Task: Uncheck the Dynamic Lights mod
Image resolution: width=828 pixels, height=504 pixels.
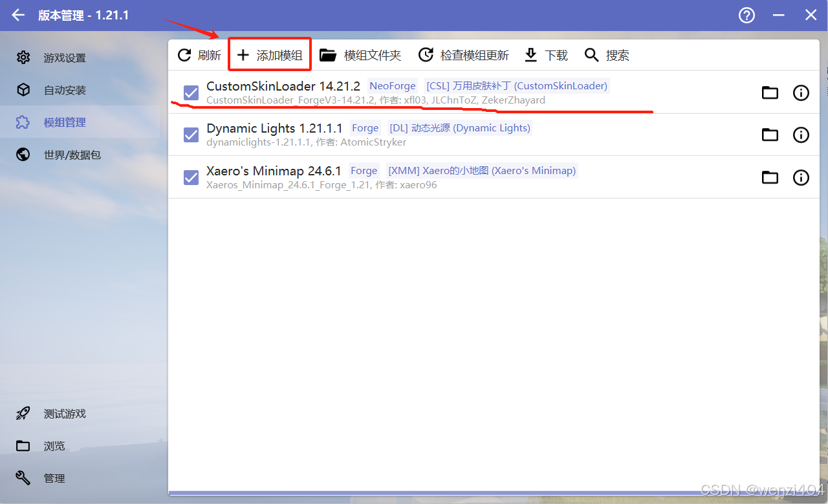Action: pyautogui.click(x=191, y=135)
